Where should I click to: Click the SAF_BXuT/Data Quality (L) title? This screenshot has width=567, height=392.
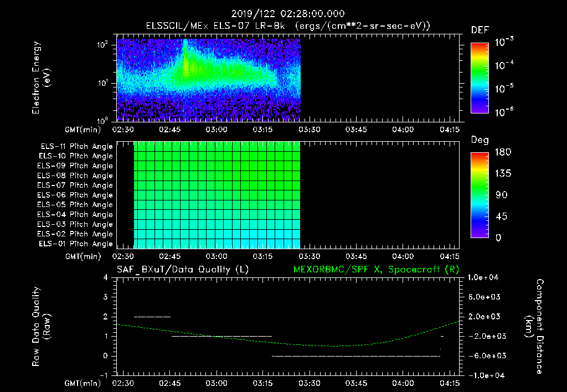182,269
